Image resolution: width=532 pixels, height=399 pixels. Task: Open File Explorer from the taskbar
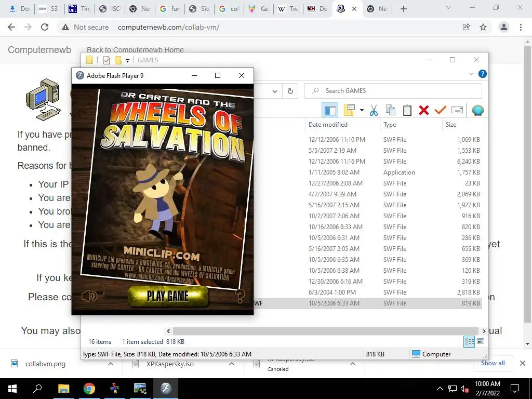click(63, 389)
